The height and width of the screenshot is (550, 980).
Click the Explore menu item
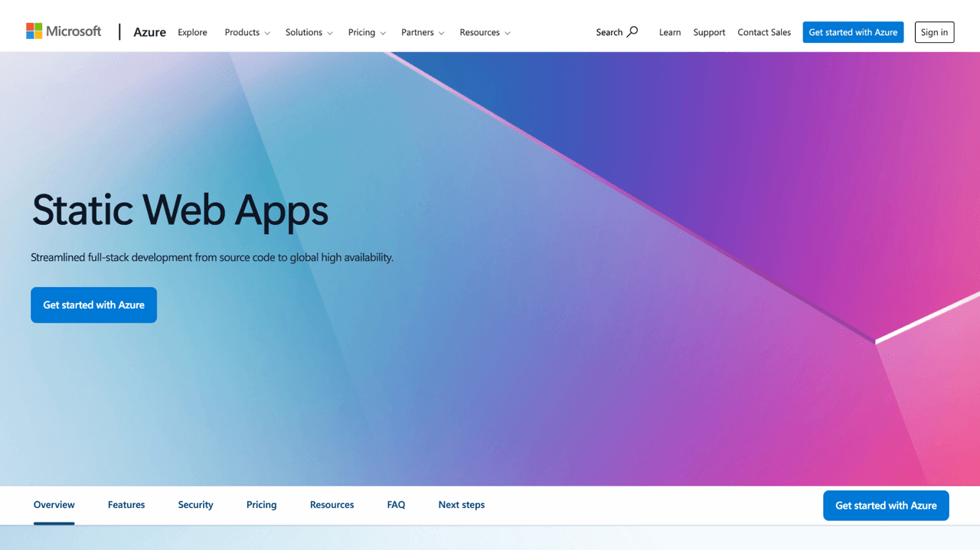[x=192, y=32]
